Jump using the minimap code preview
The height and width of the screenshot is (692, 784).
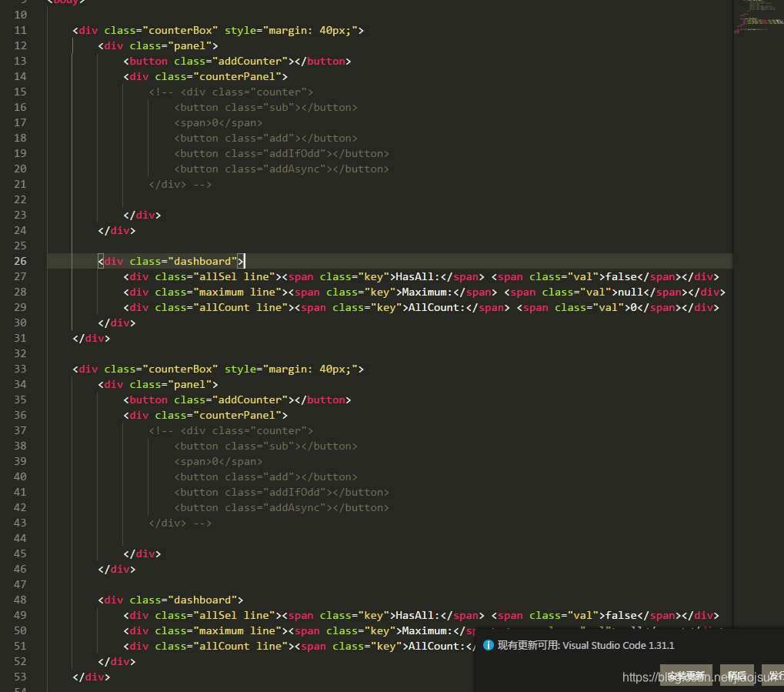(x=759, y=18)
